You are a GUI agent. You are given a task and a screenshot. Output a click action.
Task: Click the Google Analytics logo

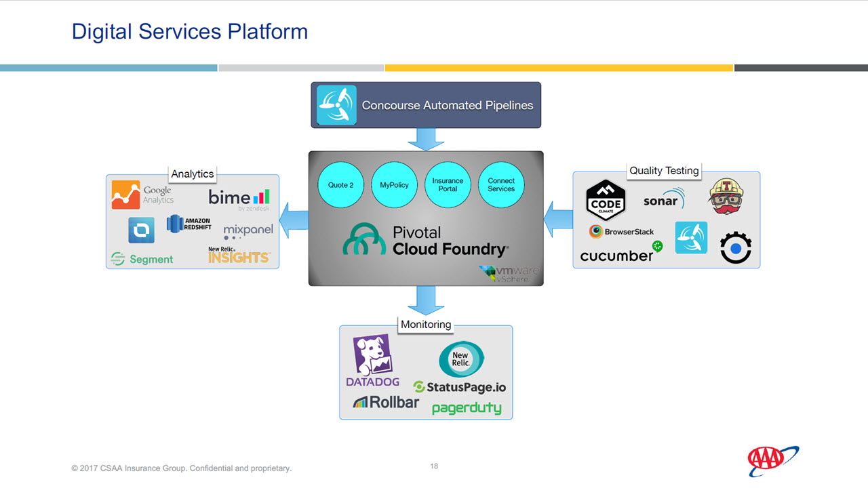click(x=143, y=195)
